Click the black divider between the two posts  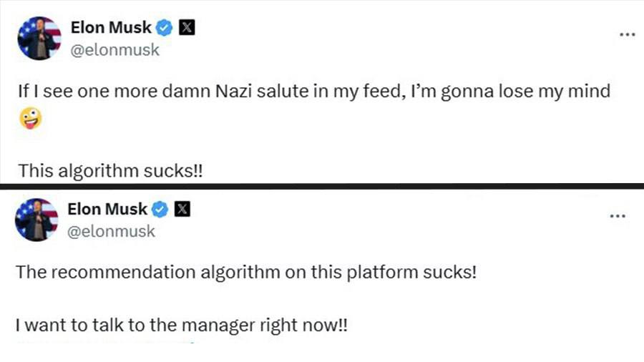[322, 187]
